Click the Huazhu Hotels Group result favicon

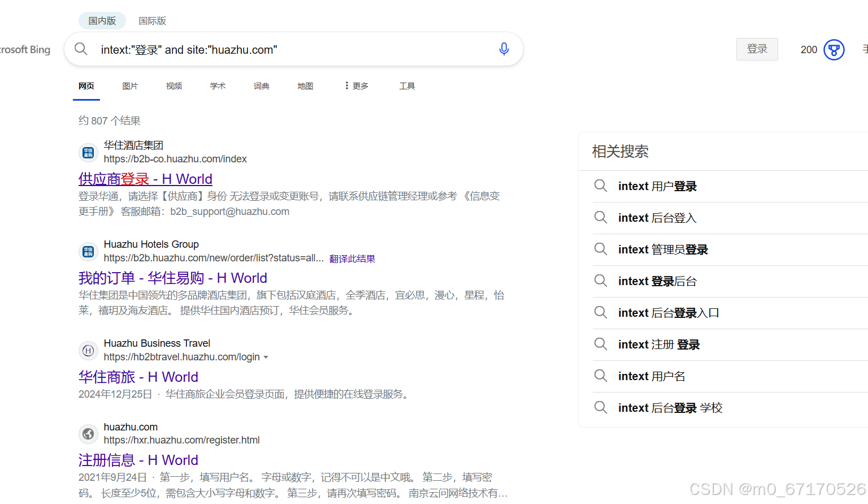pyautogui.click(x=88, y=251)
